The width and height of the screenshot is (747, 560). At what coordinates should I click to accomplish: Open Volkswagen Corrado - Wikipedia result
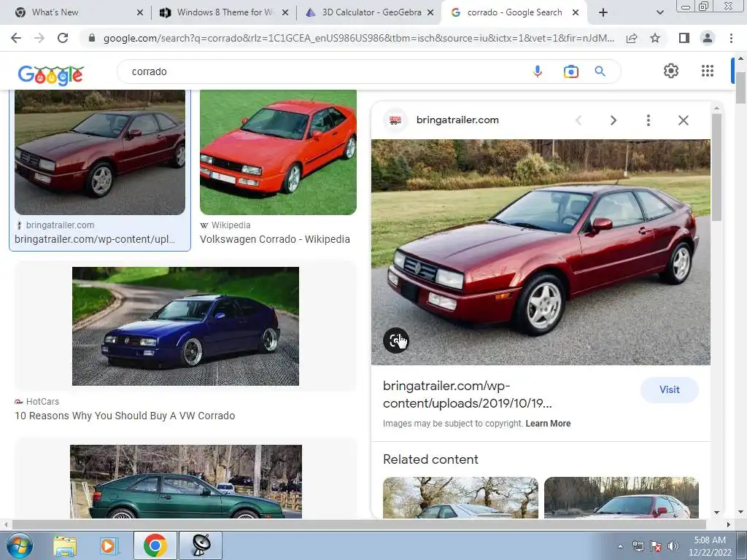275,239
